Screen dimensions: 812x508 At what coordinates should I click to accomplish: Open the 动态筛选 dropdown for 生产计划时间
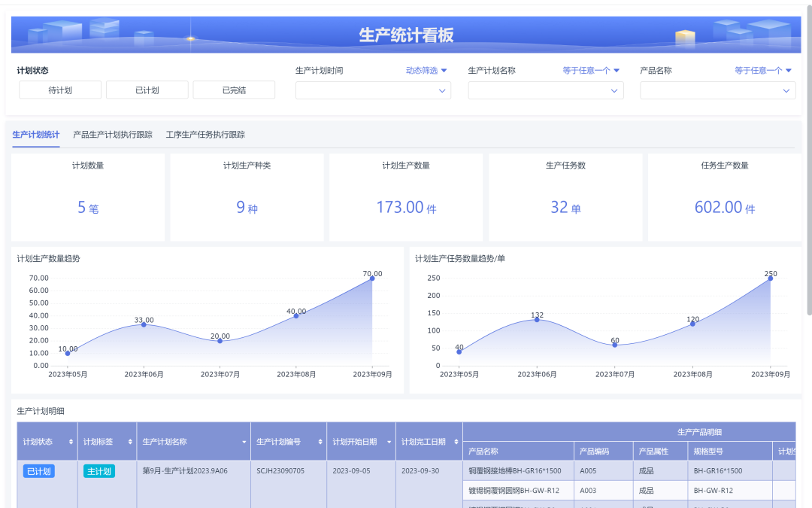tap(426, 69)
